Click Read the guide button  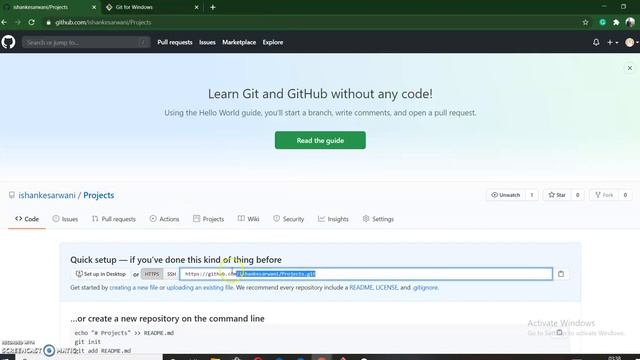(x=320, y=140)
